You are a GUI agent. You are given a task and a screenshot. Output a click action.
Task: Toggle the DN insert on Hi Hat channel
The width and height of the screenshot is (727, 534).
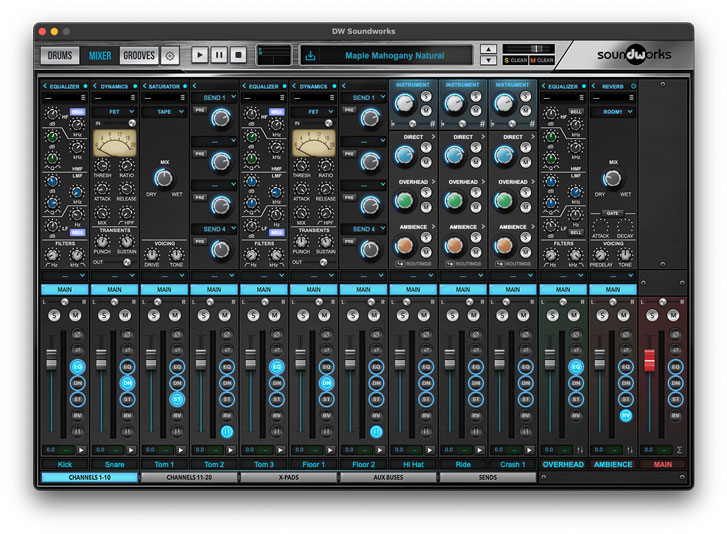(426, 383)
